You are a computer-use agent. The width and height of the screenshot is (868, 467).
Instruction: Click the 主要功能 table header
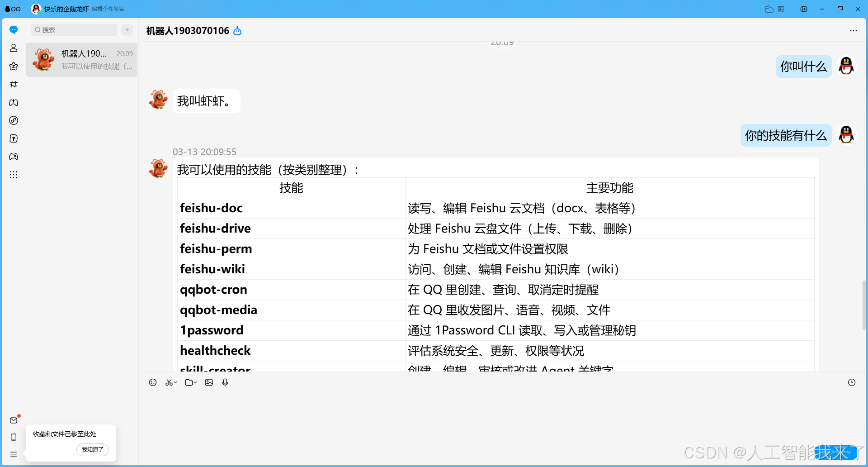(610, 188)
